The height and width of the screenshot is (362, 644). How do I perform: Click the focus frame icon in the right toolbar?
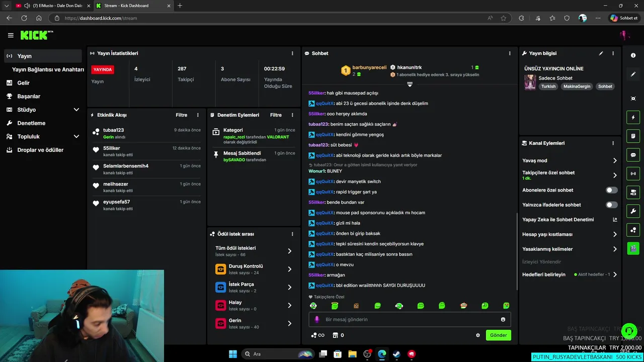click(633, 99)
